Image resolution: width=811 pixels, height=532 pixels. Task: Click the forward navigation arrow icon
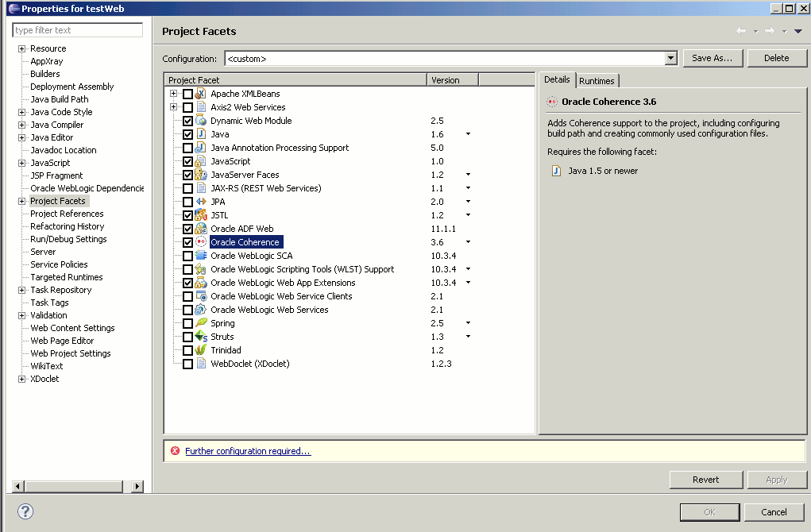point(770,31)
